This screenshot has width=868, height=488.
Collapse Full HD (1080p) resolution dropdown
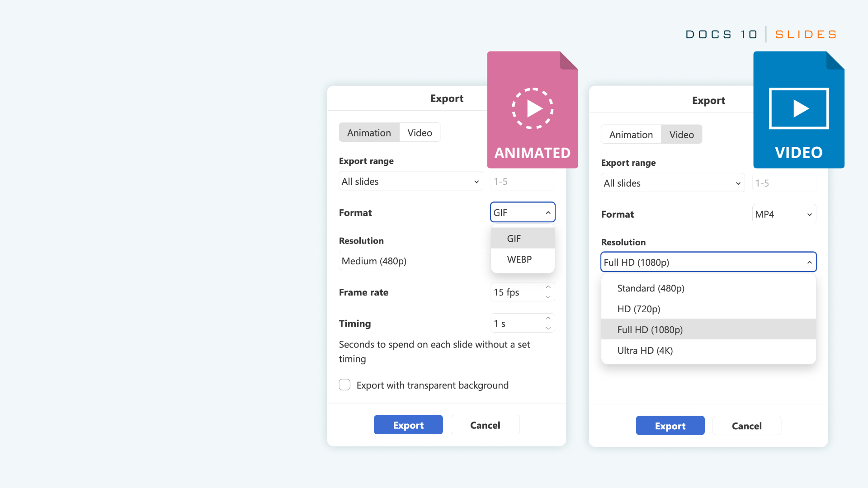point(708,262)
